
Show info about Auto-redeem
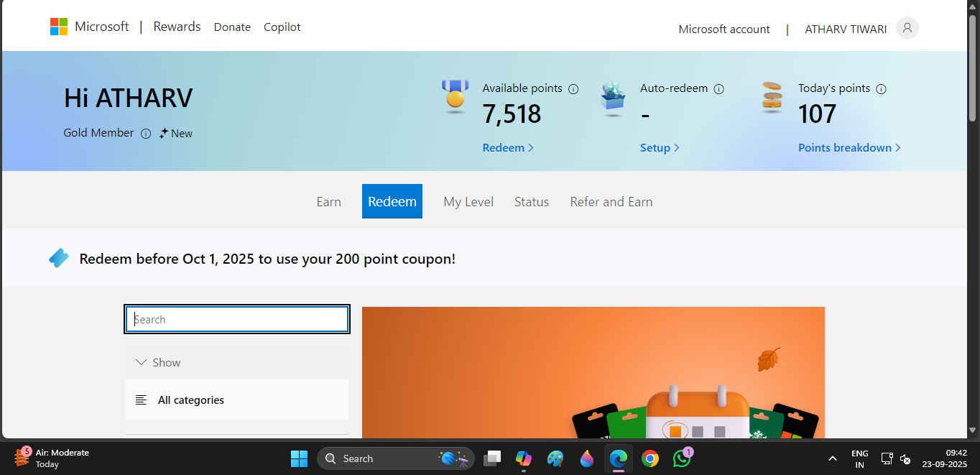click(x=719, y=89)
